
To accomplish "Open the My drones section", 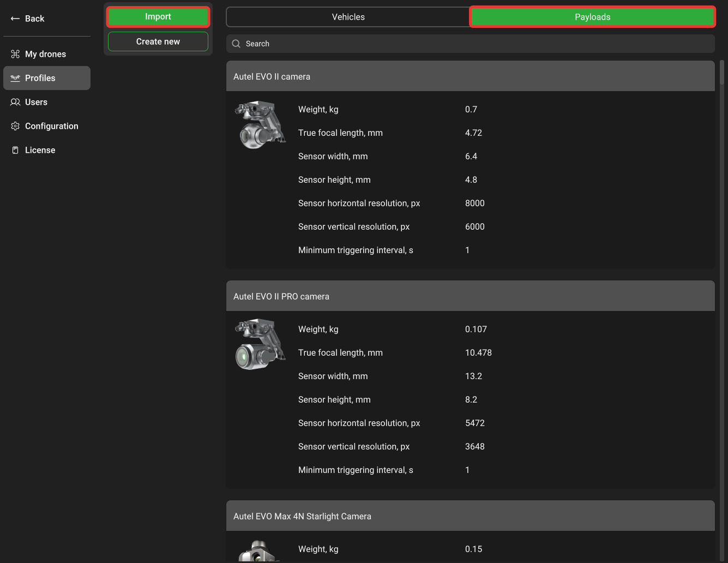I will point(47,54).
